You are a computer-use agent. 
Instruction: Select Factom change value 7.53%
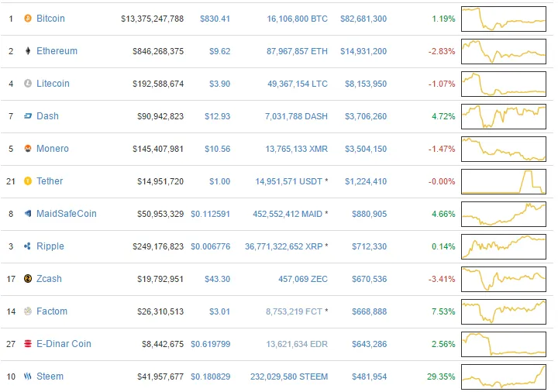click(443, 311)
